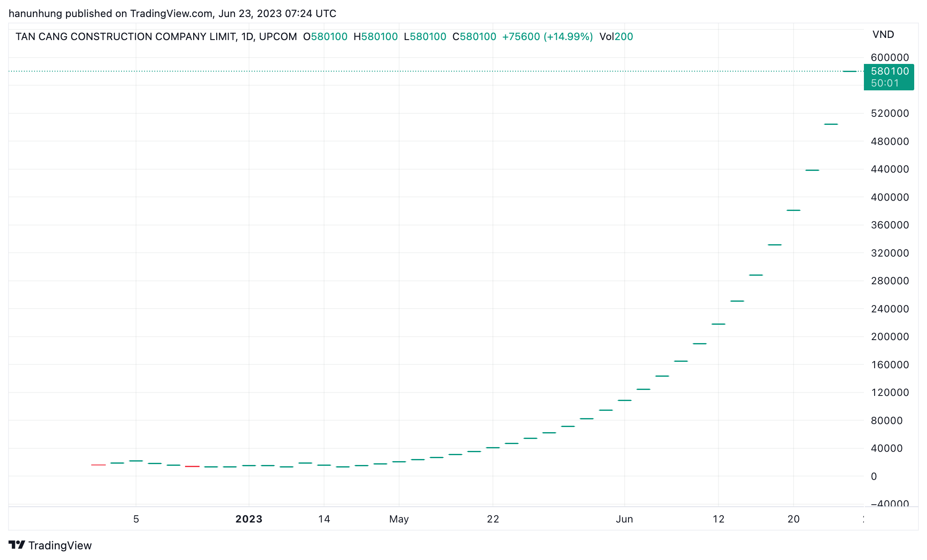Select the high value H580100

(376, 37)
